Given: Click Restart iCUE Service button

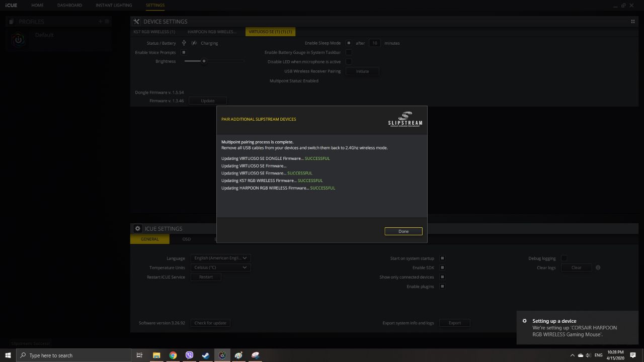Looking at the screenshot, I should click(x=206, y=277).
